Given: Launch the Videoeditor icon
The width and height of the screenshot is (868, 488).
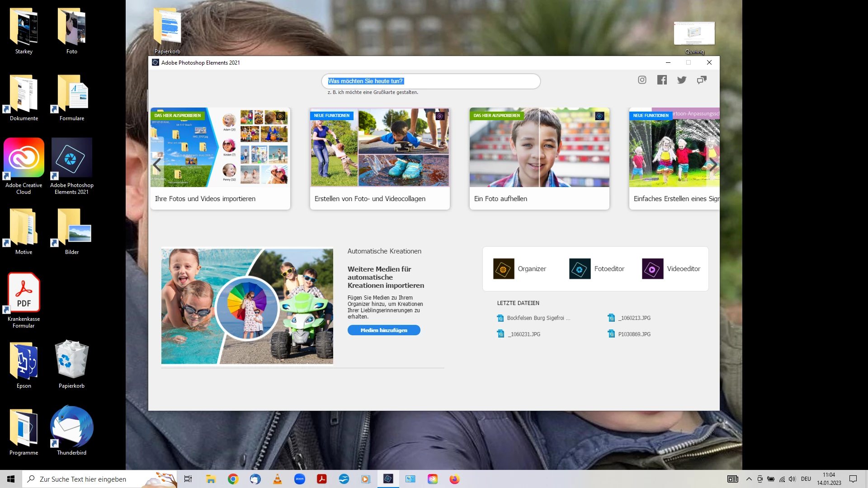Looking at the screenshot, I should (x=652, y=269).
